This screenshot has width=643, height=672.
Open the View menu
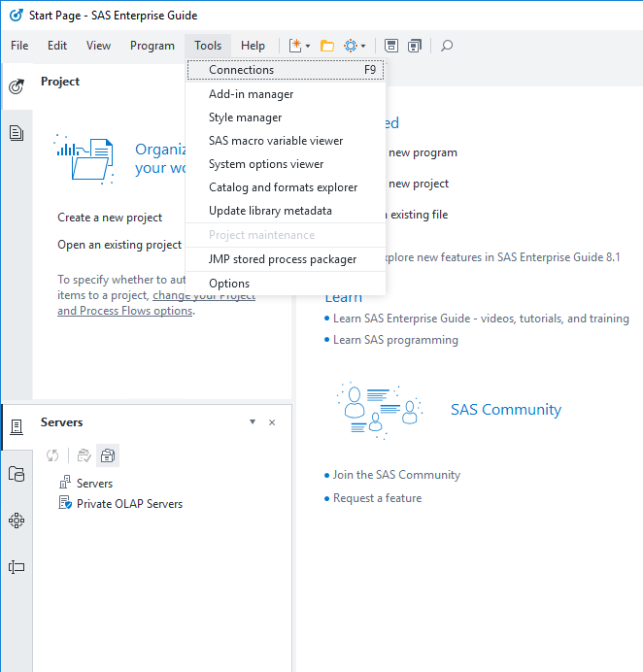[x=98, y=46]
